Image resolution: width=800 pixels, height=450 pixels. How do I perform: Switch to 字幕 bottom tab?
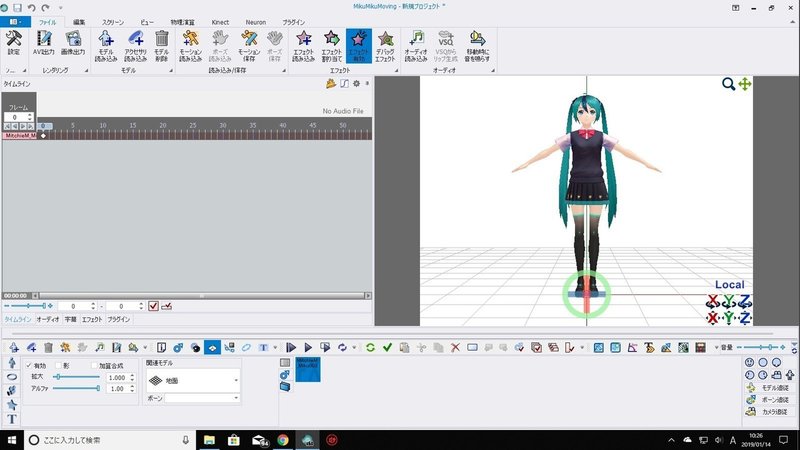tap(70, 319)
